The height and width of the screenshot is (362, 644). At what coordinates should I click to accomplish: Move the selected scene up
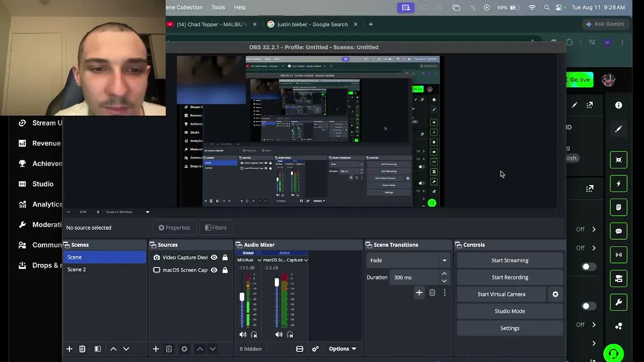(x=113, y=349)
